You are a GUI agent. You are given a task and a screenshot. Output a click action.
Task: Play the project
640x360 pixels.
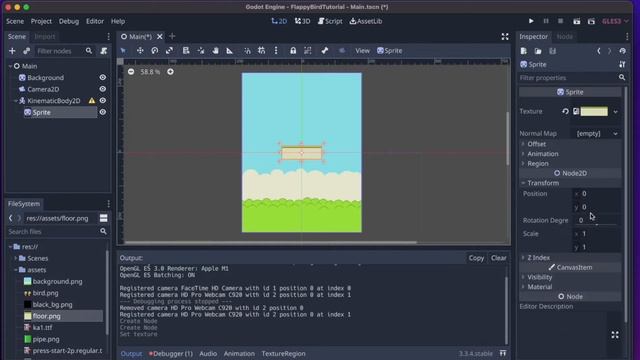(x=531, y=21)
